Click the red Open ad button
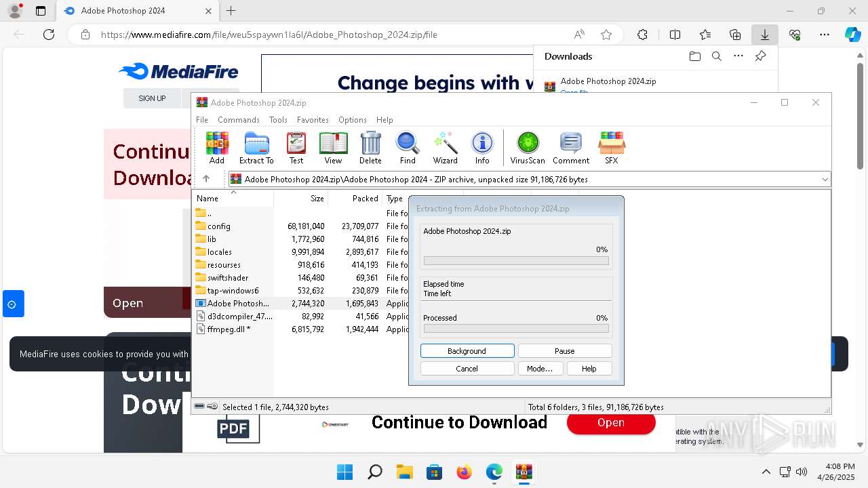This screenshot has width=868, height=488. coord(611,422)
